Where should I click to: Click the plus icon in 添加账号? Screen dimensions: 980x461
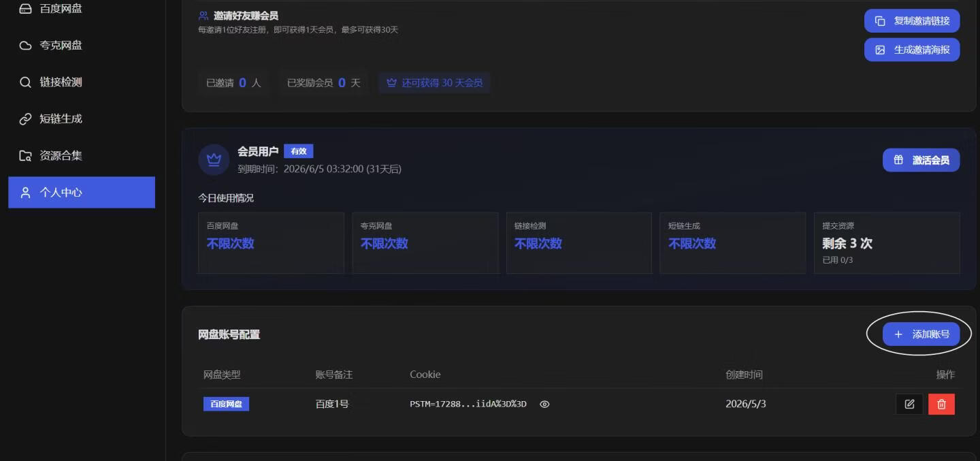[898, 334]
